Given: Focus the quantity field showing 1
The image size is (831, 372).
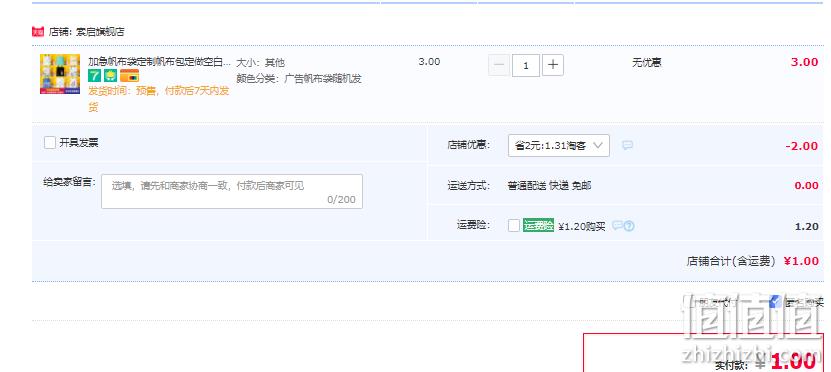Looking at the screenshot, I should click(x=526, y=65).
